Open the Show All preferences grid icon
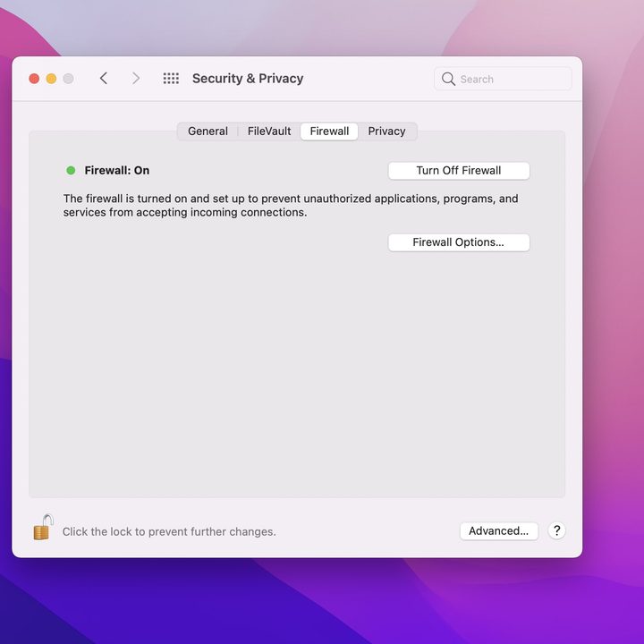This screenshot has height=644, width=644. 171,79
